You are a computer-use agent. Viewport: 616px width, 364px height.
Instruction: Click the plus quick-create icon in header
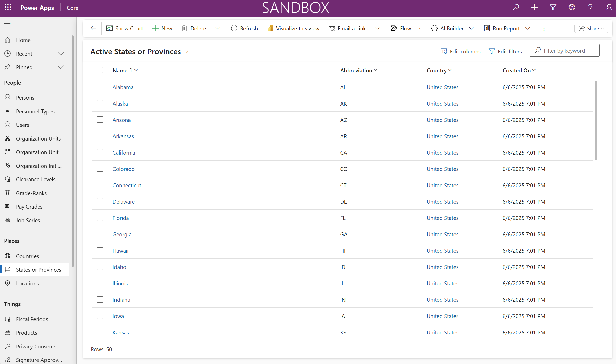point(534,8)
